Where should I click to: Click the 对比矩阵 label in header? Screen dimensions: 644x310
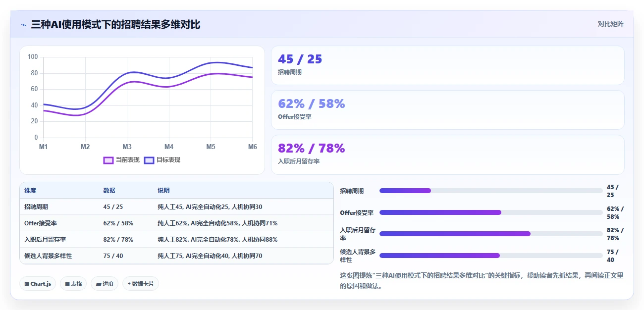pyautogui.click(x=610, y=24)
